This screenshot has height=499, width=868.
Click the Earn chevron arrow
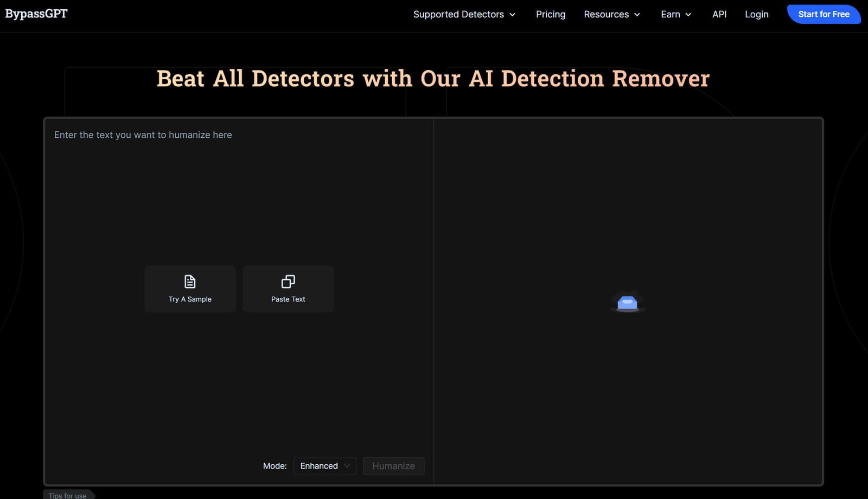688,15
